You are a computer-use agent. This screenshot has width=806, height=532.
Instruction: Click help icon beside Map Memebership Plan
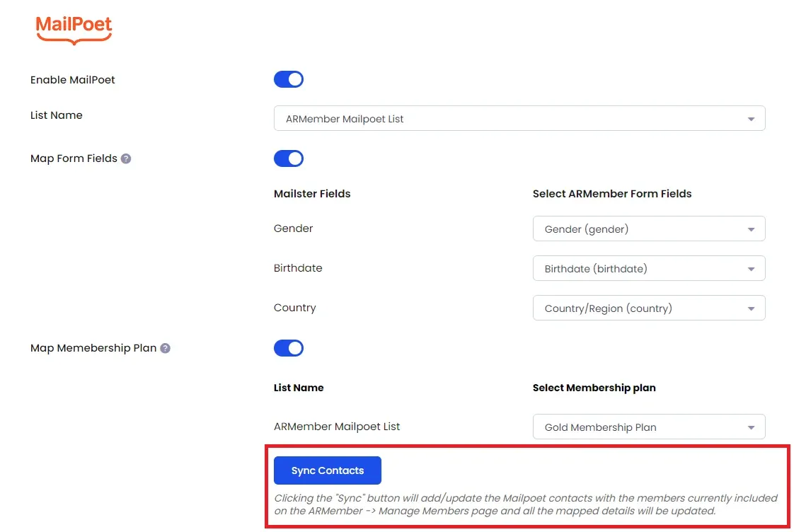tap(165, 348)
